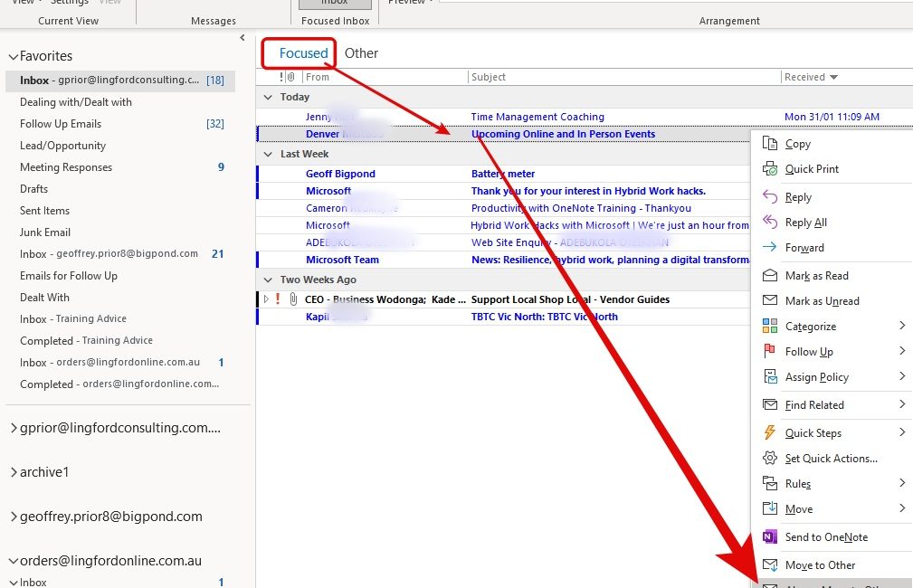Open the Find Related submenu arrow

[902, 404]
